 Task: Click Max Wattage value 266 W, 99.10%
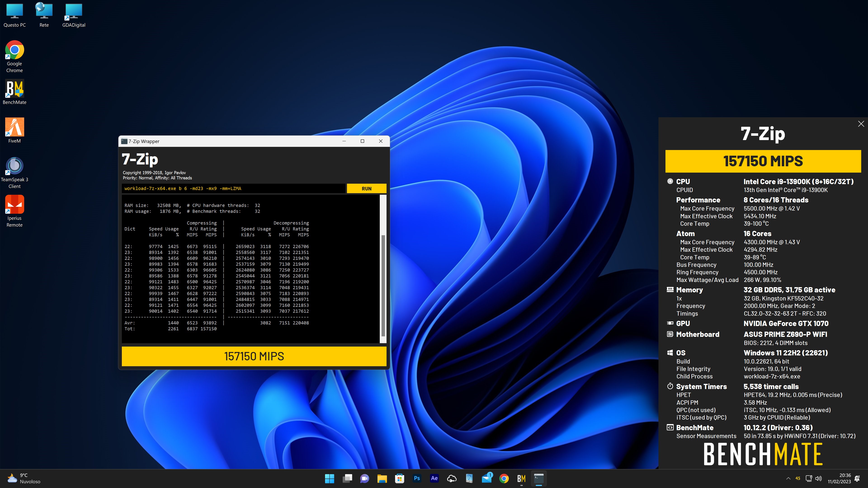[762, 280]
